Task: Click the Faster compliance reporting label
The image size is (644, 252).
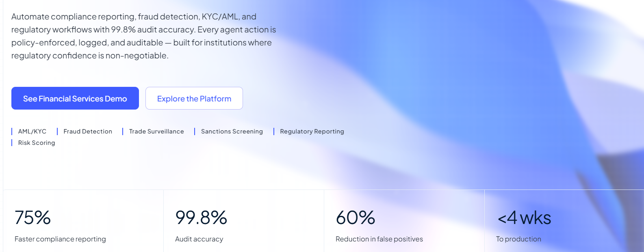Action: [60, 239]
